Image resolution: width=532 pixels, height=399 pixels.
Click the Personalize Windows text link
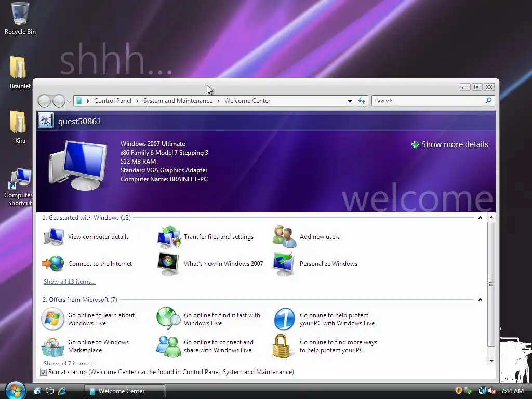tap(328, 264)
